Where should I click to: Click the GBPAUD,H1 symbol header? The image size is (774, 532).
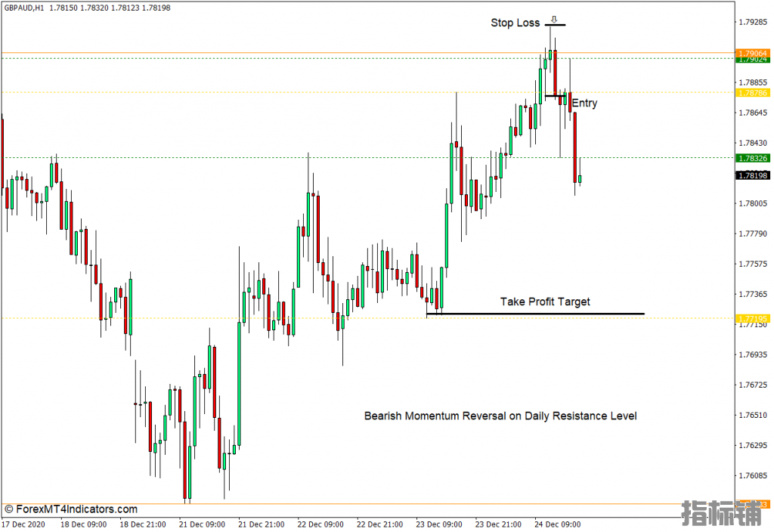pos(24,8)
